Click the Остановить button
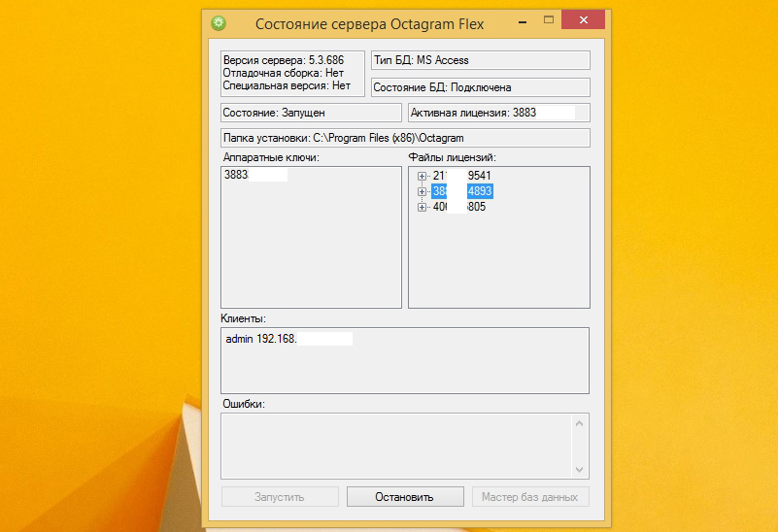Viewport: 778px width, 532px height. click(405, 497)
